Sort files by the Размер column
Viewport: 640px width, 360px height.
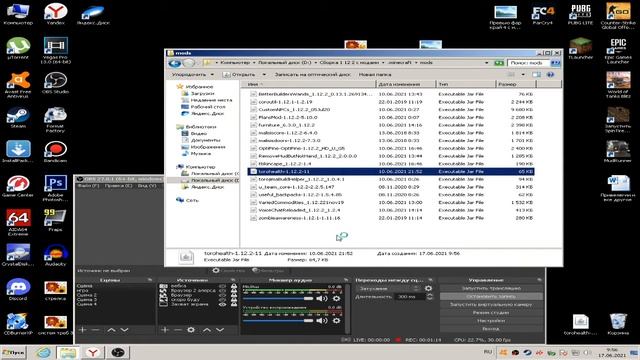[x=516, y=84]
